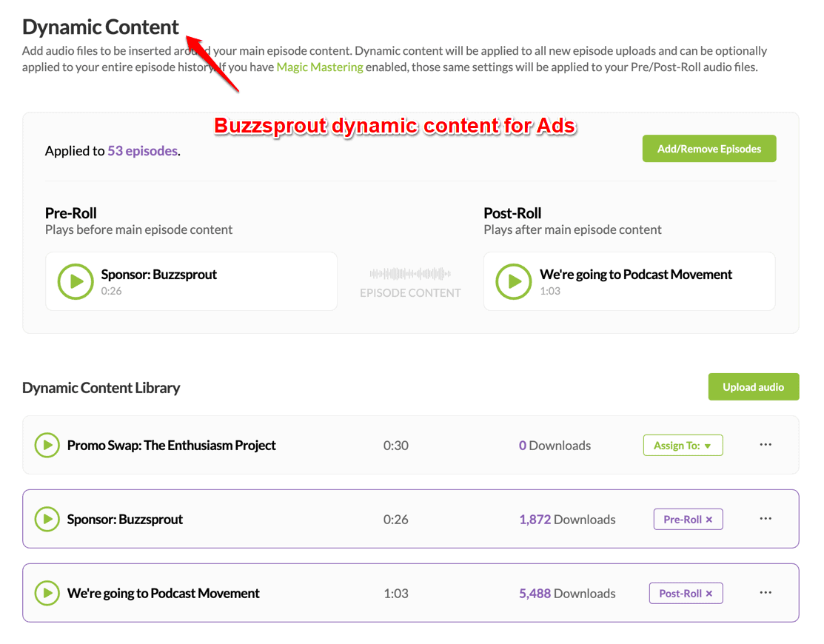Open the ellipsis menu on Promo Swap row
Screen dimensions: 824x644
point(766,445)
